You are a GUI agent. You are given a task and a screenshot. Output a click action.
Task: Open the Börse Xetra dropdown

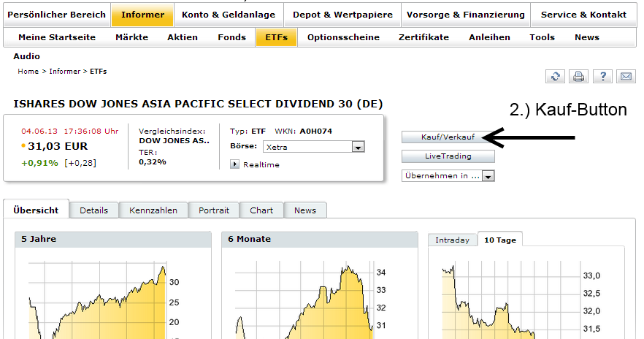point(314,147)
